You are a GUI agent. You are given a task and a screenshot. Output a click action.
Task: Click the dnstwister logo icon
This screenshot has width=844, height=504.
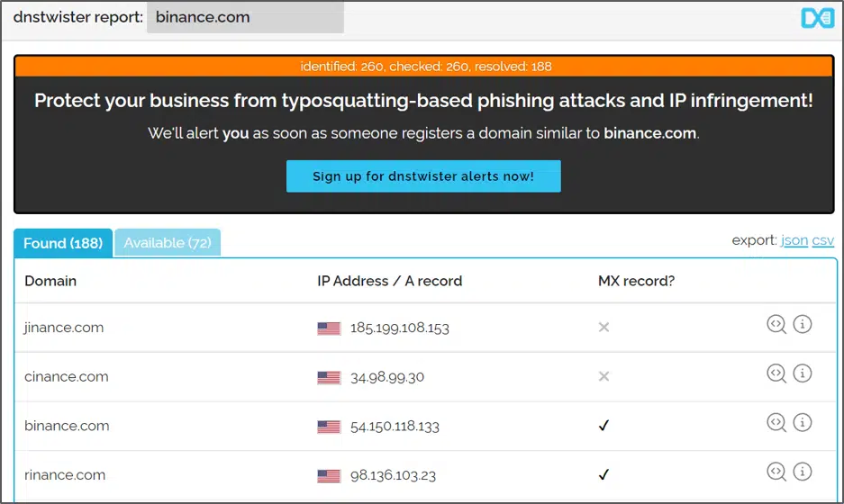pos(817,18)
